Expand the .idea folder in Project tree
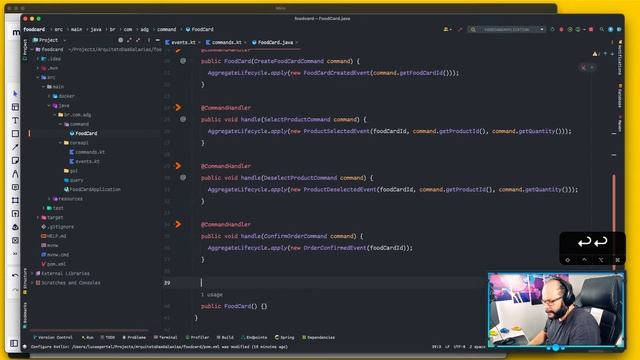The height and width of the screenshot is (360, 640). tap(38, 59)
